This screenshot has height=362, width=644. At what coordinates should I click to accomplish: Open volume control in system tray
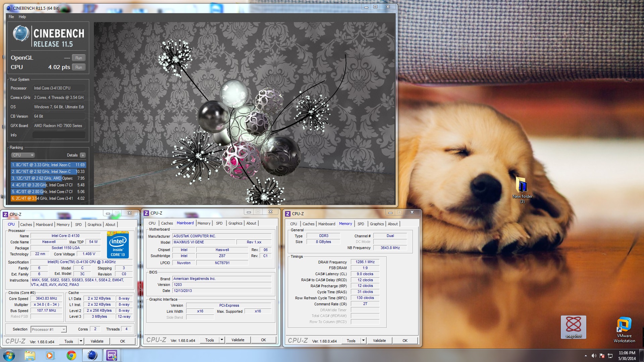[594, 356]
